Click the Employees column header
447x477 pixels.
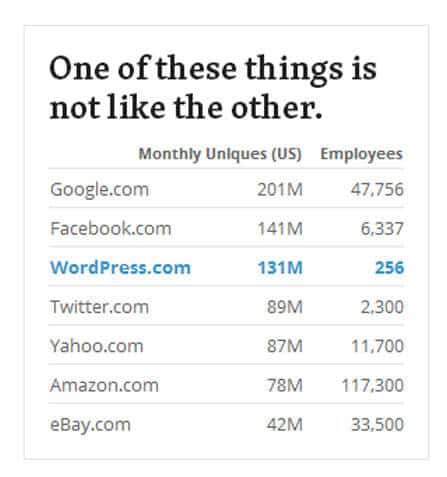pos(361,154)
